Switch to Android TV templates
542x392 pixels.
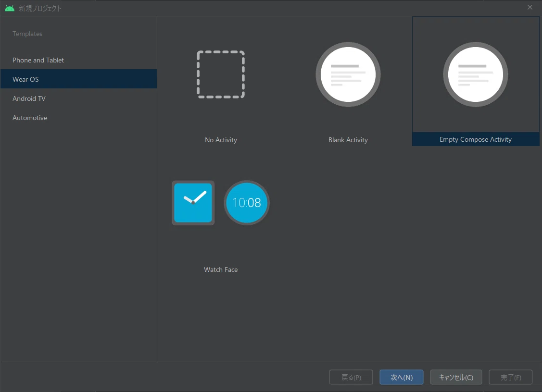click(x=78, y=98)
